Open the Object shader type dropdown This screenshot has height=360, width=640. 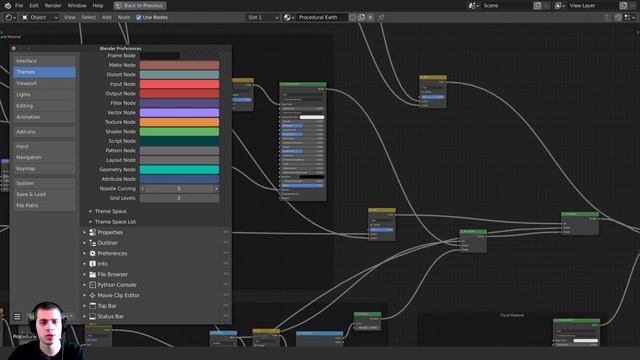pyautogui.click(x=40, y=18)
